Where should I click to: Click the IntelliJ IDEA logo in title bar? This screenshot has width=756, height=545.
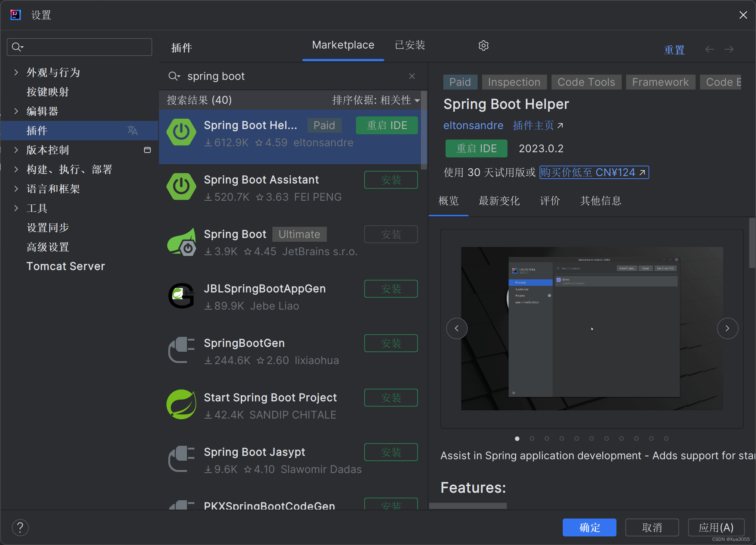[15, 15]
